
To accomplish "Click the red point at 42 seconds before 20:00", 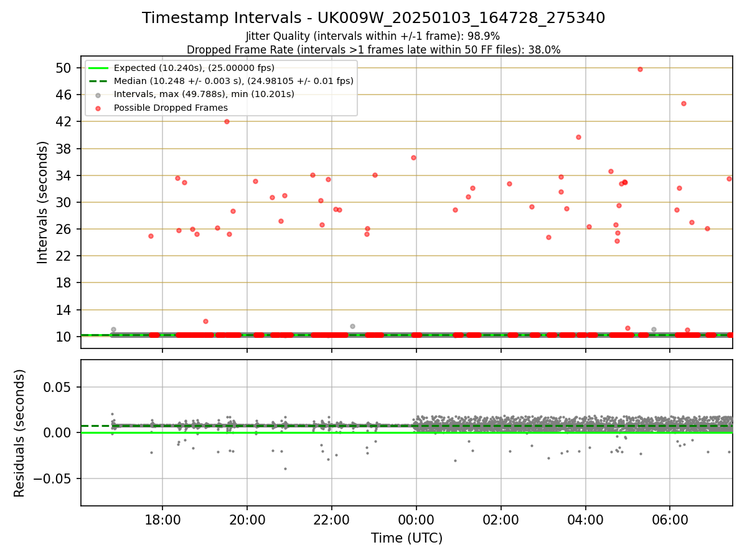I will pyautogui.click(x=227, y=121).
